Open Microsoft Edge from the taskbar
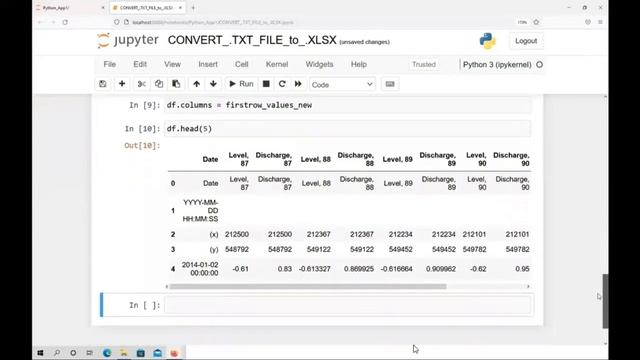The height and width of the screenshot is (360, 640). (107, 353)
